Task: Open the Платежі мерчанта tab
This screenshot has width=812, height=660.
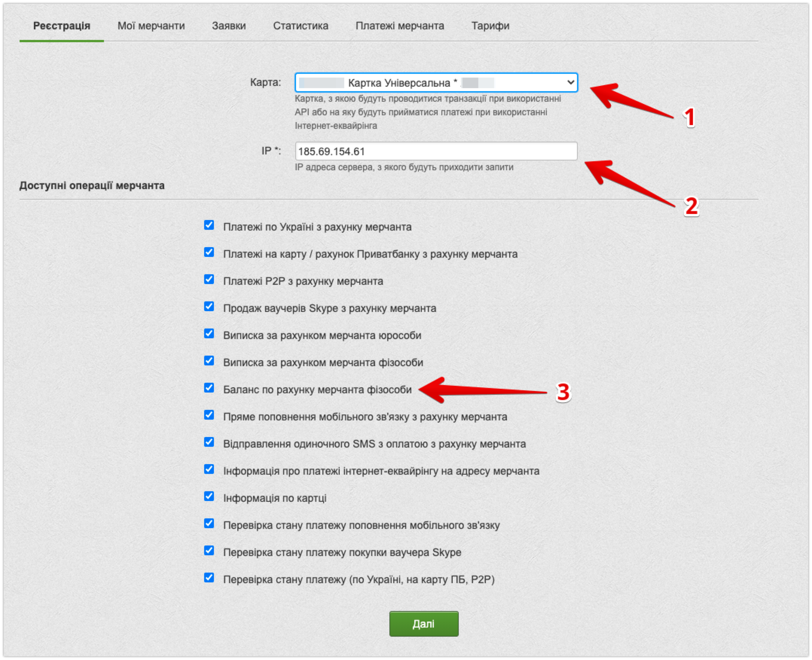Action: (400, 26)
